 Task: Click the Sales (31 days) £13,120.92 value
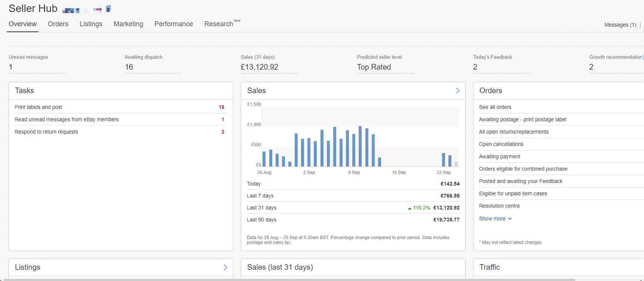[260, 67]
